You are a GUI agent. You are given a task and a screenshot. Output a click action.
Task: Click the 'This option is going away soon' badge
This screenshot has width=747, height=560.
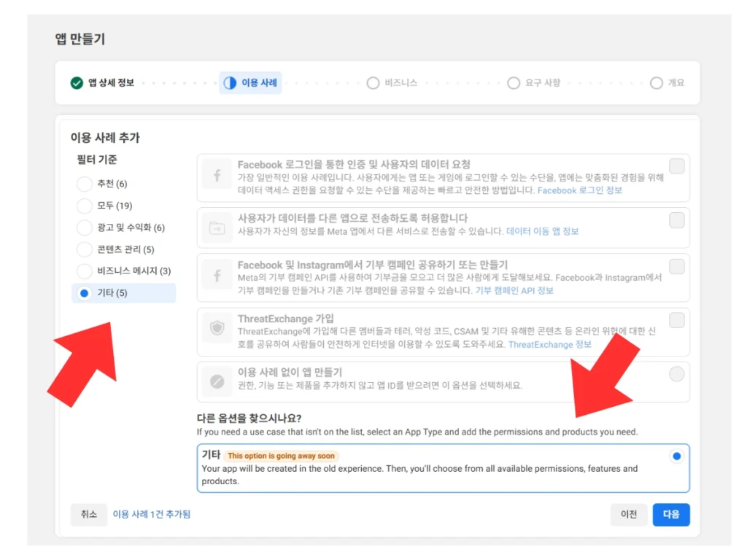point(281,456)
